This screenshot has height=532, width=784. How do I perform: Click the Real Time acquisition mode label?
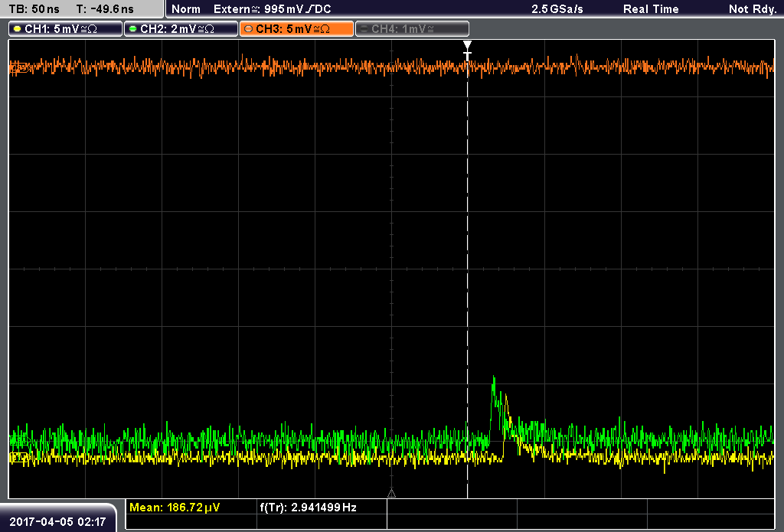click(x=651, y=9)
